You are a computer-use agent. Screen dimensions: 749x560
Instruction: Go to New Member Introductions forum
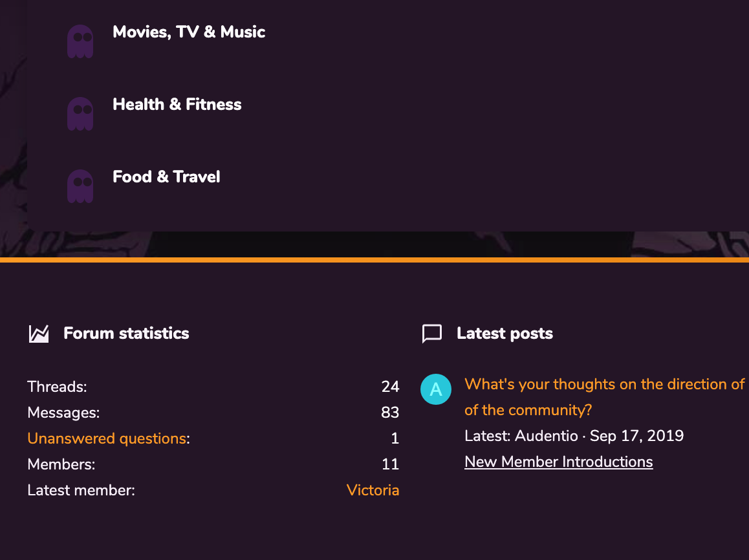558,462
